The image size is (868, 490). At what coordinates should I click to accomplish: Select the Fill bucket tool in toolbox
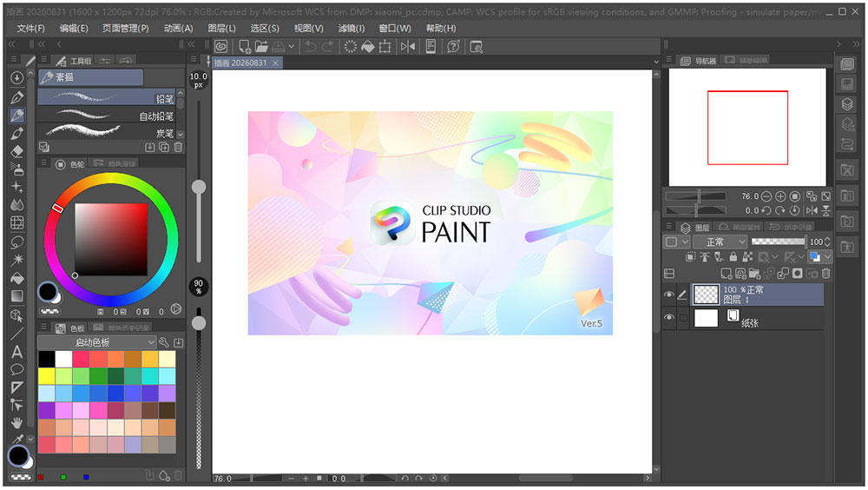pyautogui.click(x=16, y=278)
